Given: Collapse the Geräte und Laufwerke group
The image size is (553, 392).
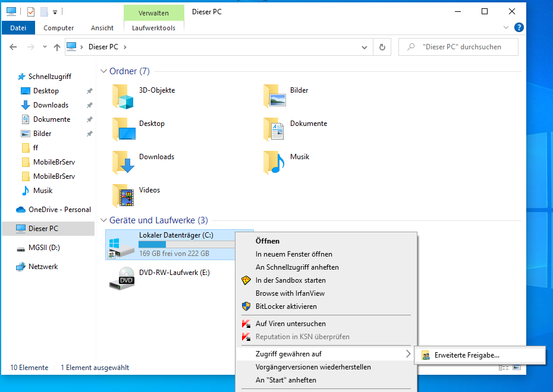Looking at the screenshot, I should (103, 220).
